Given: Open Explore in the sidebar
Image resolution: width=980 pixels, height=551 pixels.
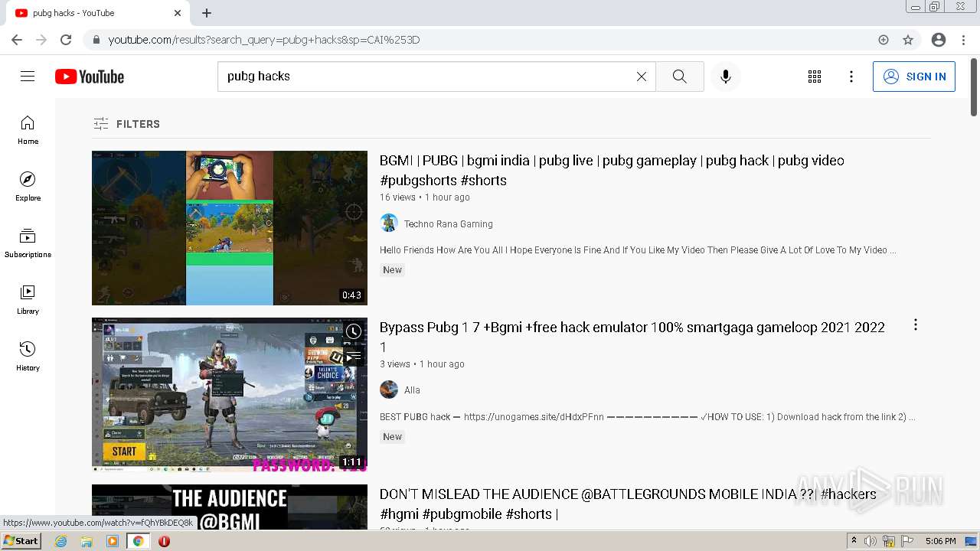Looking at the screenshot, I should tap(28, 187).
